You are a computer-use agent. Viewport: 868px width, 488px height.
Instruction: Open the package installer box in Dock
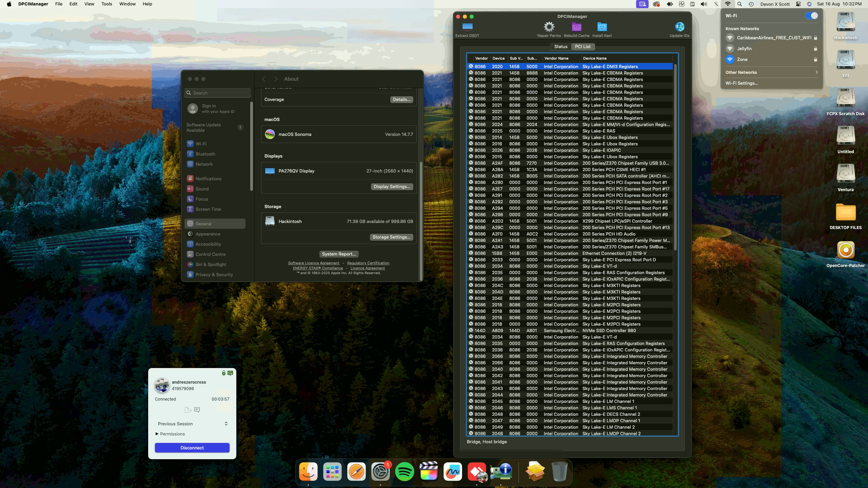click(x=535, y=471)
